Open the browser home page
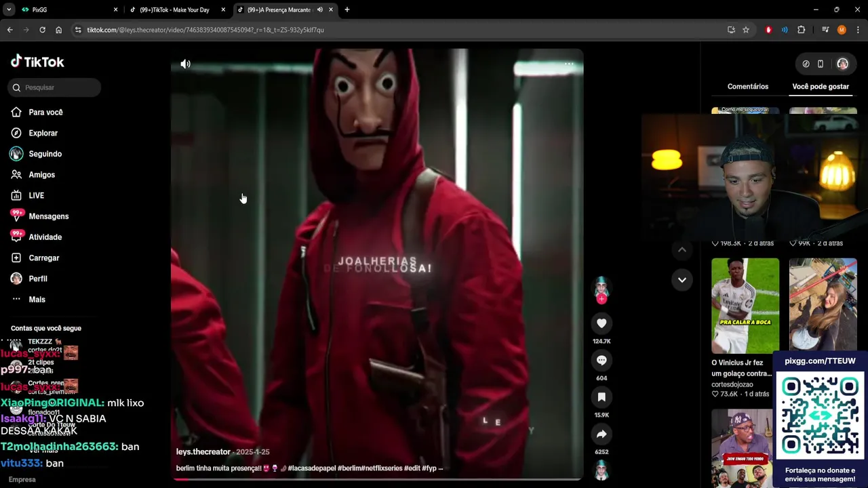 (x=58, y=30)
